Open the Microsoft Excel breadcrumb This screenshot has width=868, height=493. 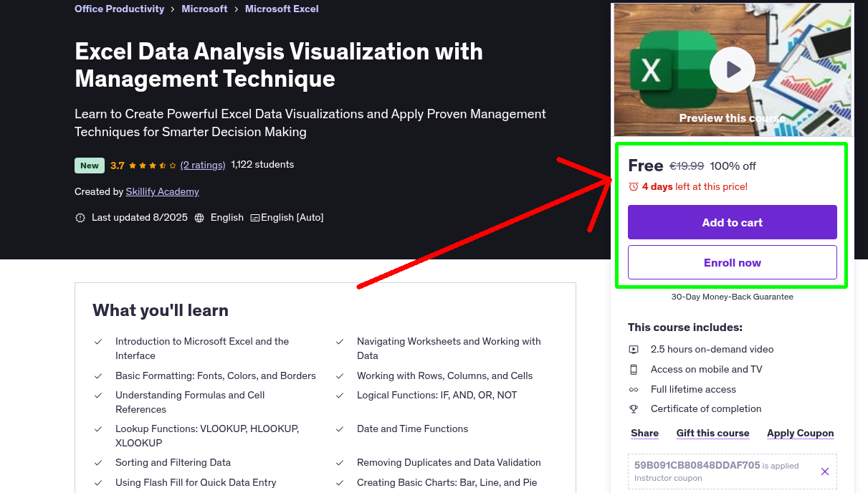point(282,9)
